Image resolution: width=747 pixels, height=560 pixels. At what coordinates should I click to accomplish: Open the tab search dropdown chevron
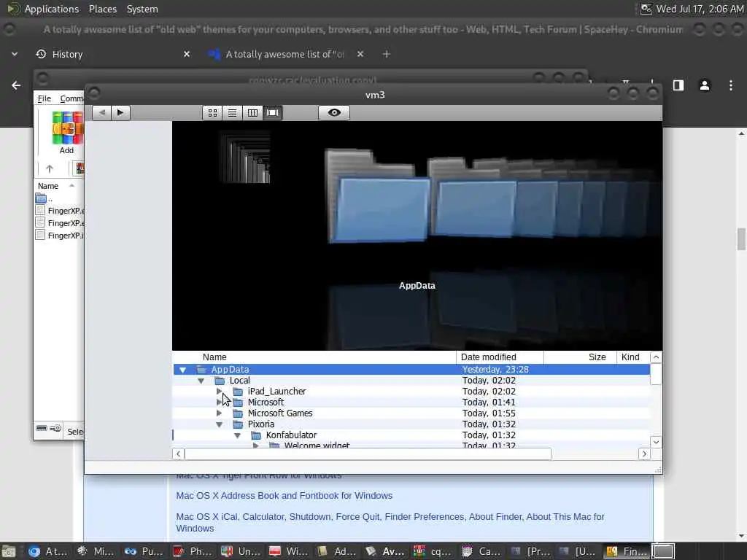click(x=15, y=54)
